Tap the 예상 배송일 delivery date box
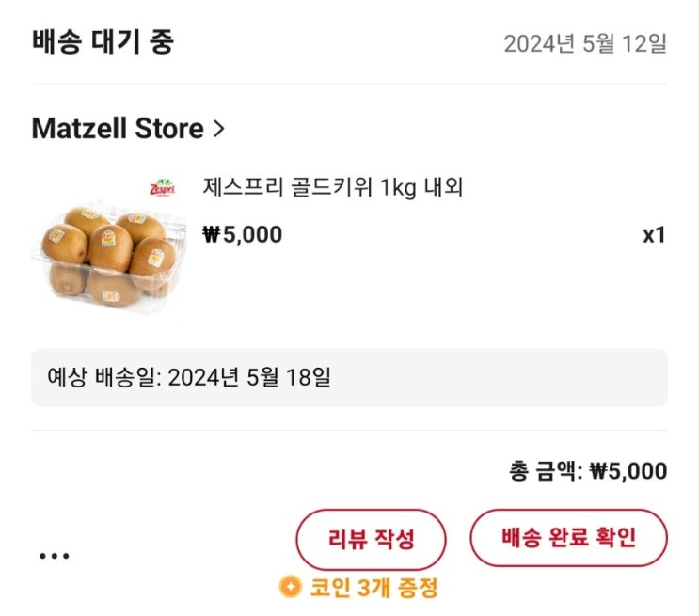This screenshot has width=699, height=616. [349, 378]
